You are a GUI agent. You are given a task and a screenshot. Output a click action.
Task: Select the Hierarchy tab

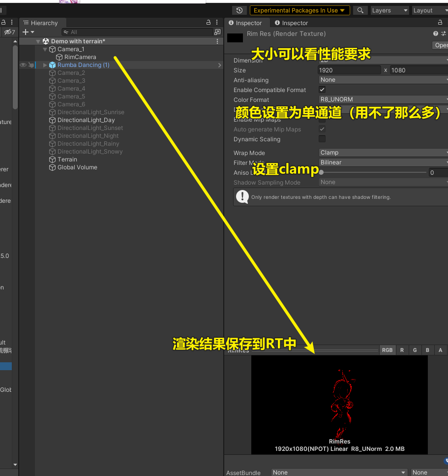pos(43,23)
